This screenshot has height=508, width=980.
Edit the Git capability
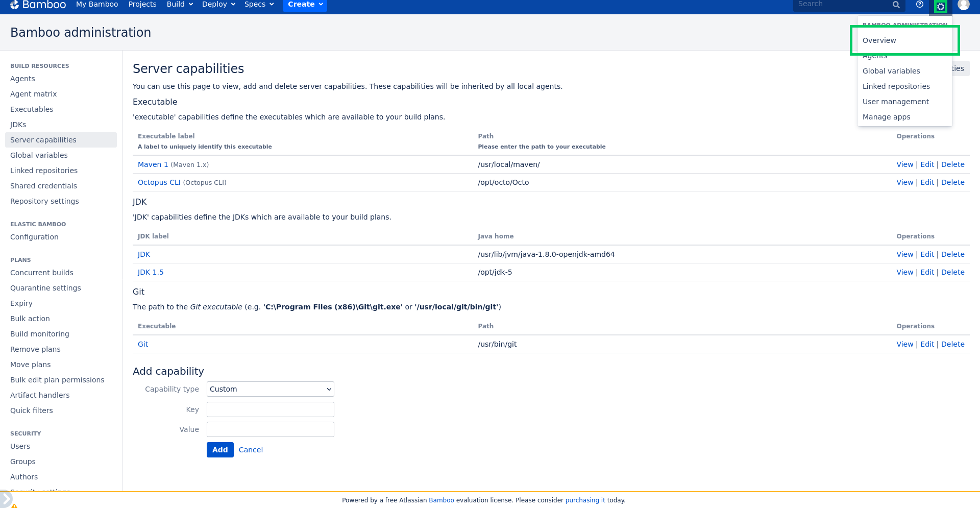927,344
